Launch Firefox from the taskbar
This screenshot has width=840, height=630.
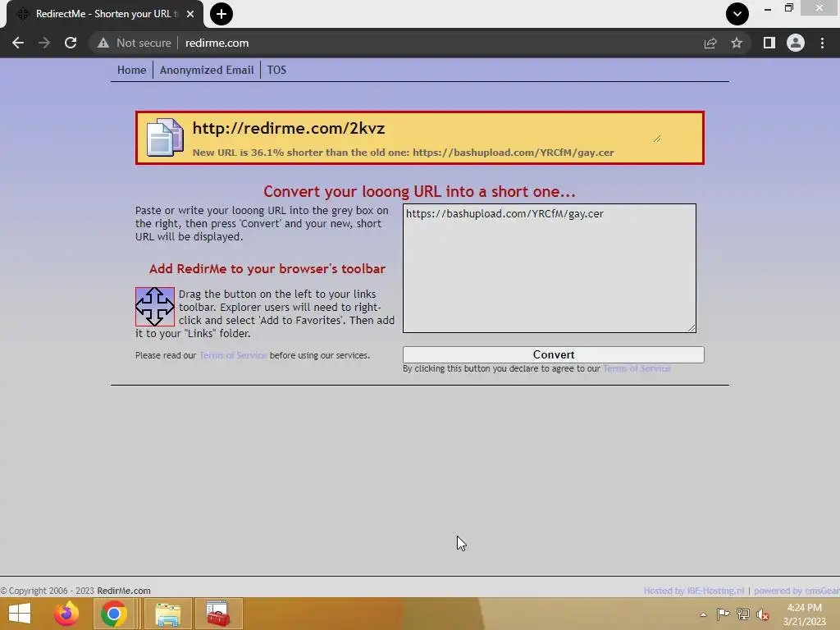(x=66, y=614)
